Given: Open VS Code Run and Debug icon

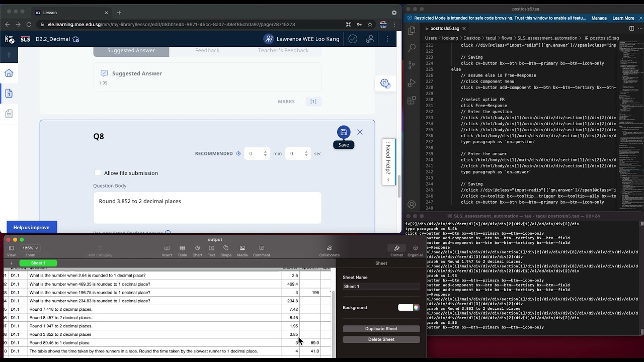Looking at the screenshot, I should 412,82.
